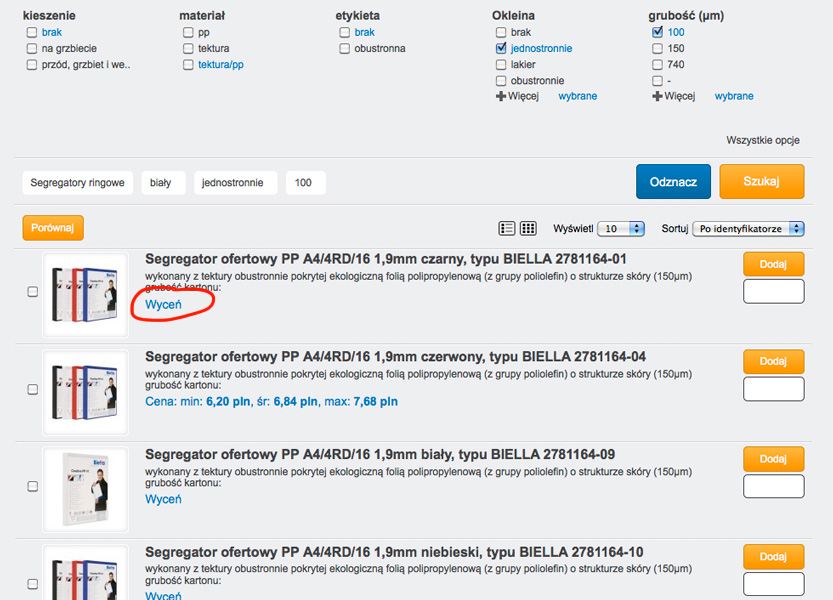The height and width of the screenshot is (600, 833).
Task: Open grubość 'wybrane' link
Action: [734, 96]
